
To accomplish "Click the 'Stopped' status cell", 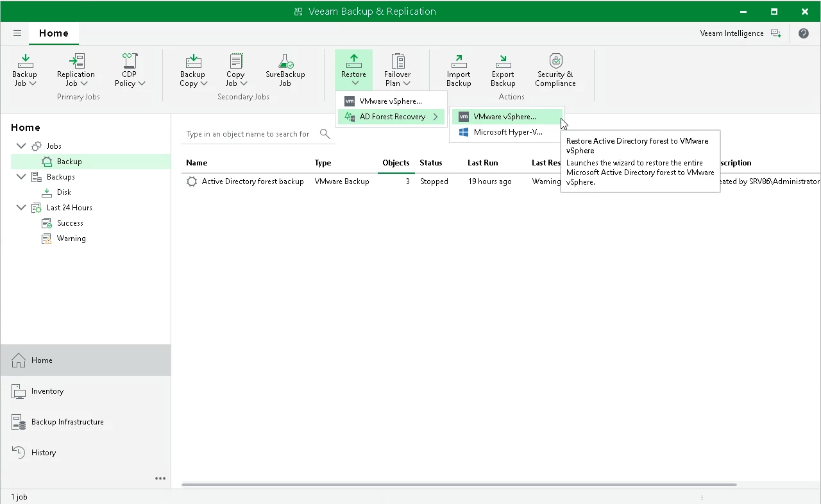I will click(434, 181).
